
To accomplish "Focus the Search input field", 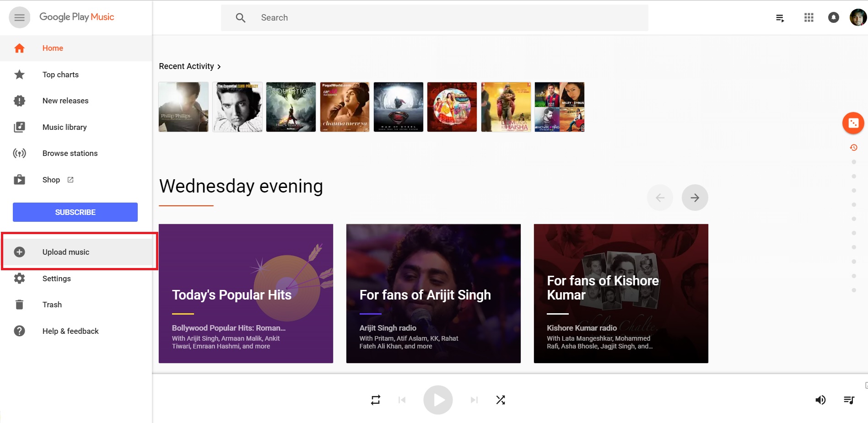I will coord(434,18).
